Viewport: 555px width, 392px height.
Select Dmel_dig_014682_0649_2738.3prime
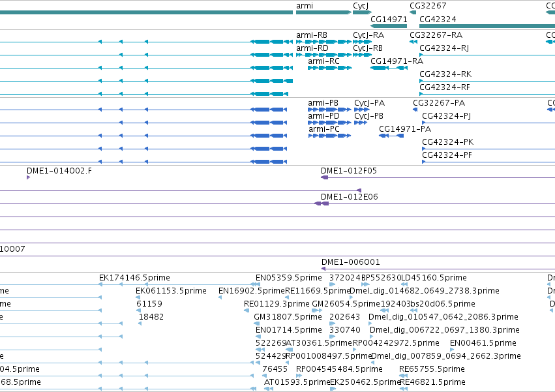click(x=425, y=291)
